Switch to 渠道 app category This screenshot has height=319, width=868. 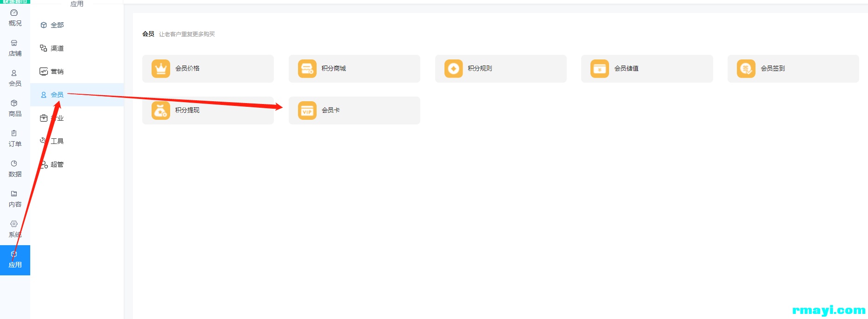click(57, 48)
